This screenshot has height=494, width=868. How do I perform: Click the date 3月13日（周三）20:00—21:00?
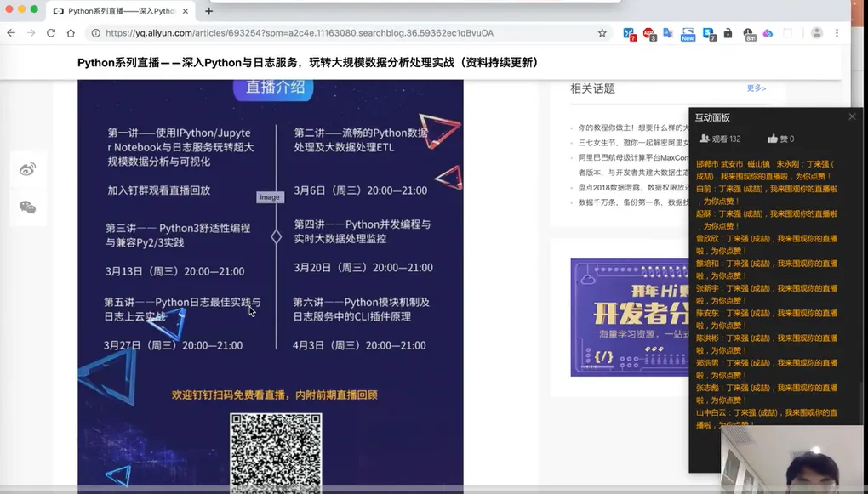coord(175,271)
